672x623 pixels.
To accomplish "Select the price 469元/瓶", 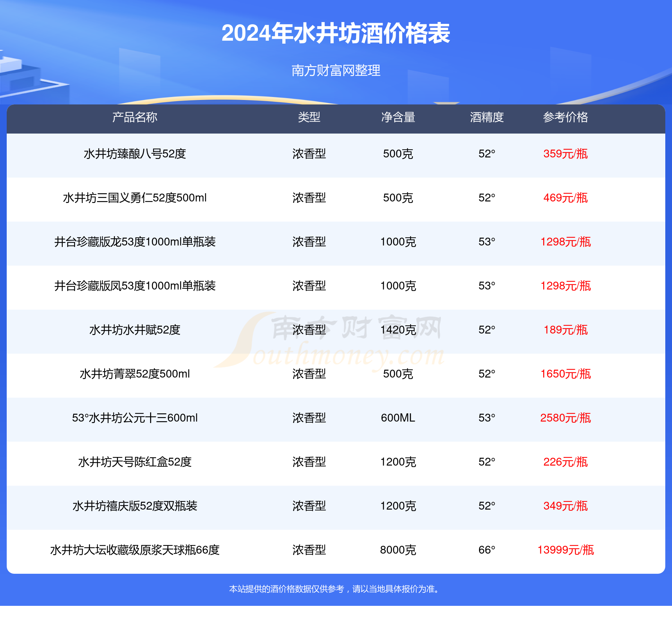I will point(566,198).
